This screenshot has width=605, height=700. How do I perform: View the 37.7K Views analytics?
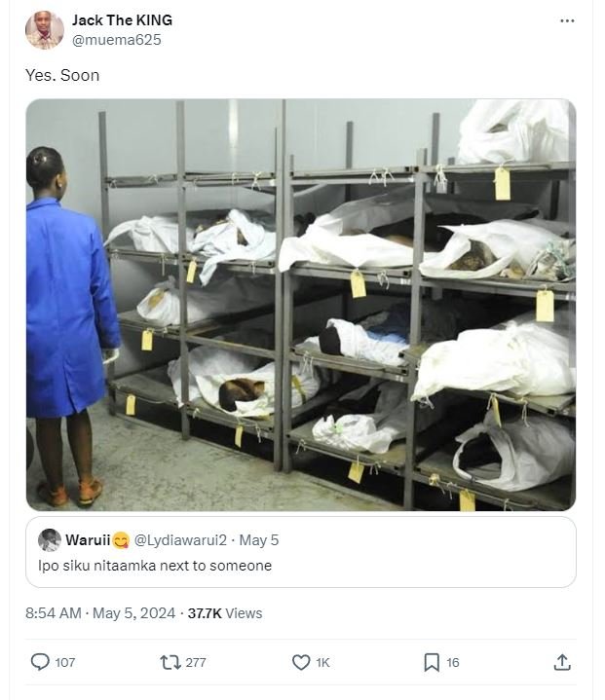point(225,613)
